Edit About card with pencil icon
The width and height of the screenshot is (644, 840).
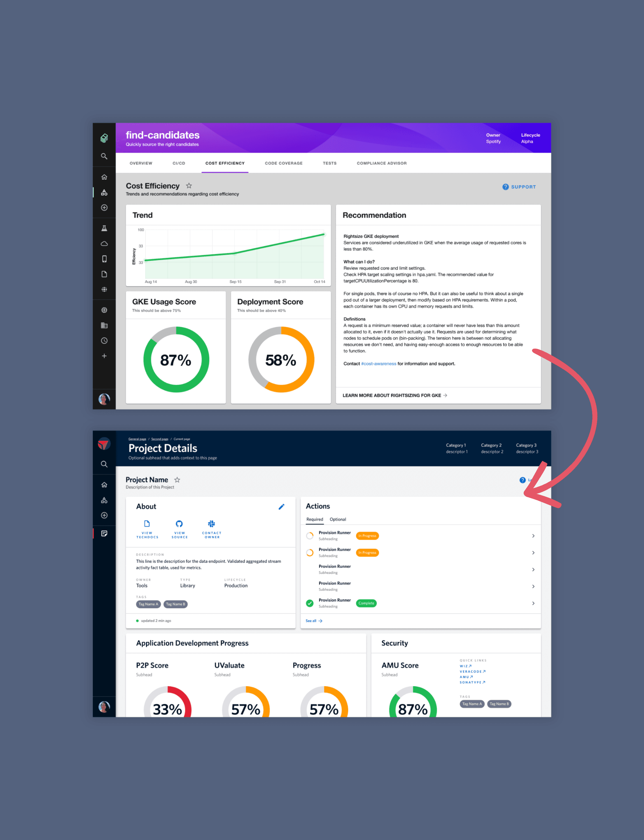click(281, 507)
